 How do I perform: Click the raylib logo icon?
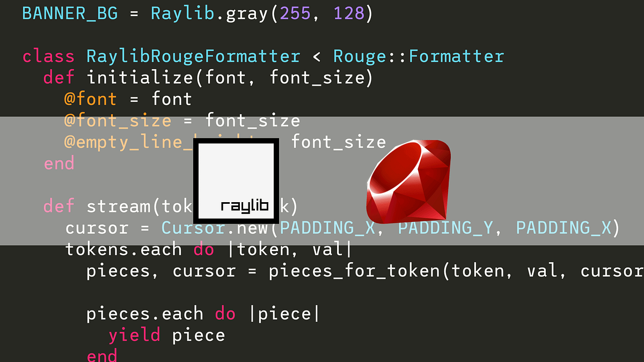pos(237,181)
